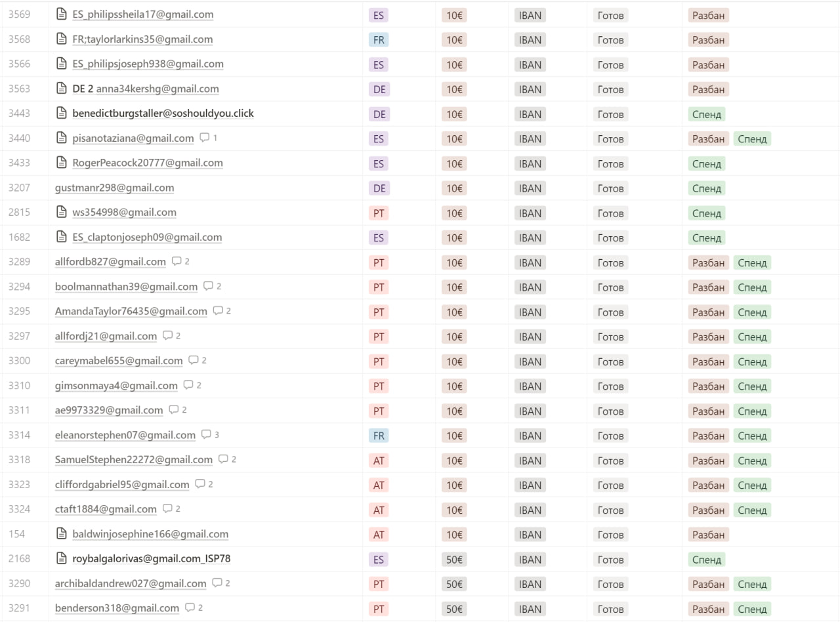The width and height of the screenshot is (840, 622).
Task: Click FR country tag on taylorlarkins35 row
Action: 379,39
